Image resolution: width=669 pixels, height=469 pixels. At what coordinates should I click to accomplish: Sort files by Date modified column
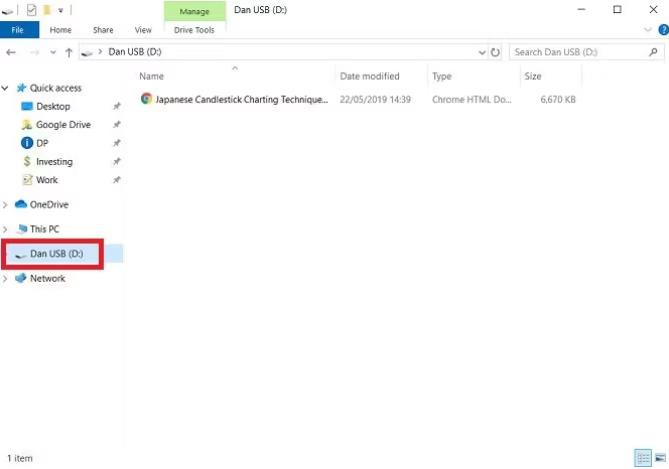(369, 76)
